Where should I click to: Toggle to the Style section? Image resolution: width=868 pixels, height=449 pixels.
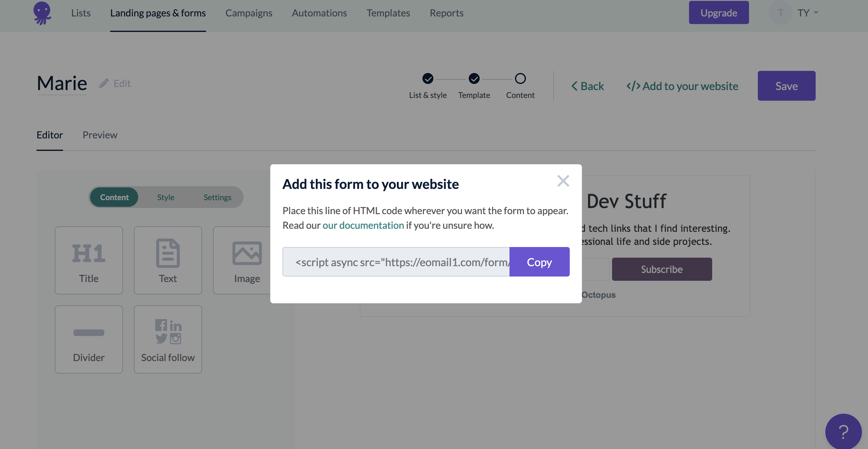166,197
